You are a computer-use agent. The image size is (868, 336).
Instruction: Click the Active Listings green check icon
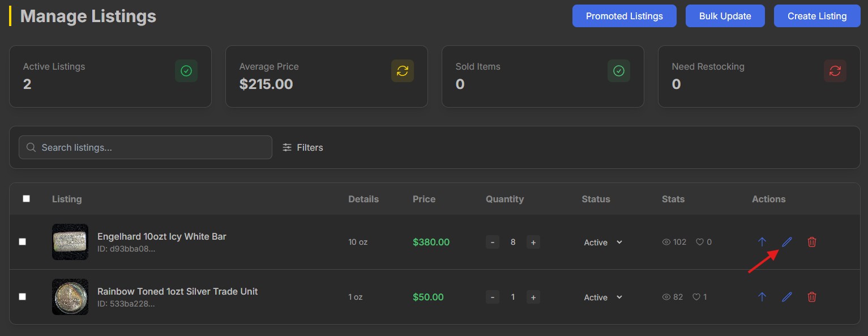pos(186,71)
